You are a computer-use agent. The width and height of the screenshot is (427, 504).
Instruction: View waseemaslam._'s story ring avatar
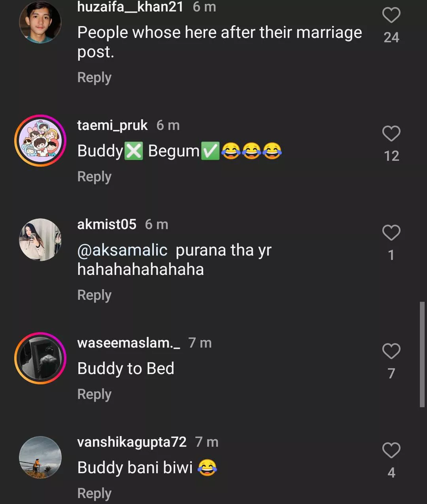[40, 358]
